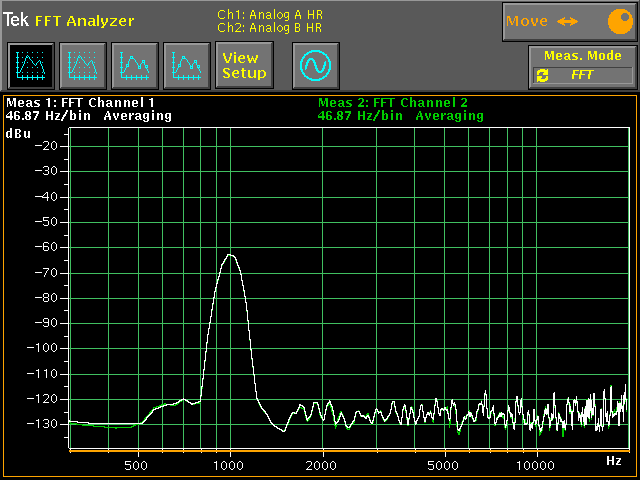Click the cycle arrows icon beside FFT
Viewport: 640px width, 480px height.
[x=543, y=75]
